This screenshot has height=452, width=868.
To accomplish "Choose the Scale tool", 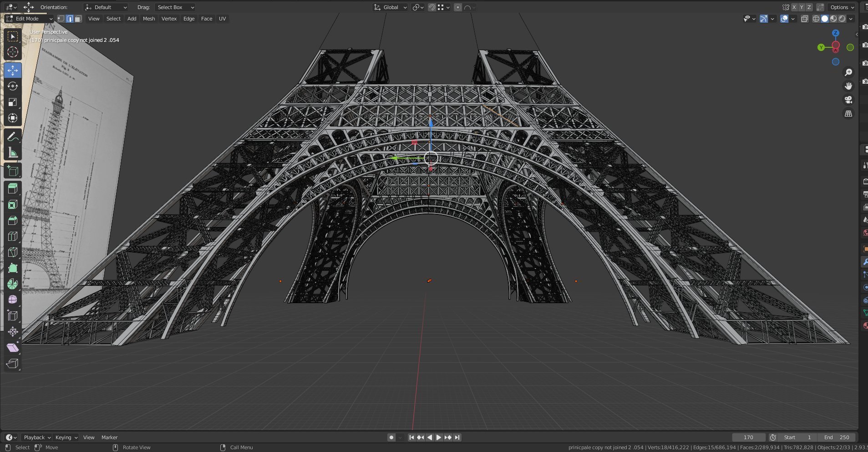I will tap(13, 102).
